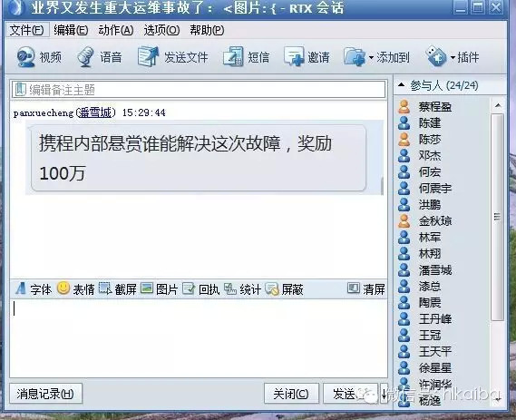
Task: Click the participant list scrollbar thumb
Action: [x=497, y=217]
